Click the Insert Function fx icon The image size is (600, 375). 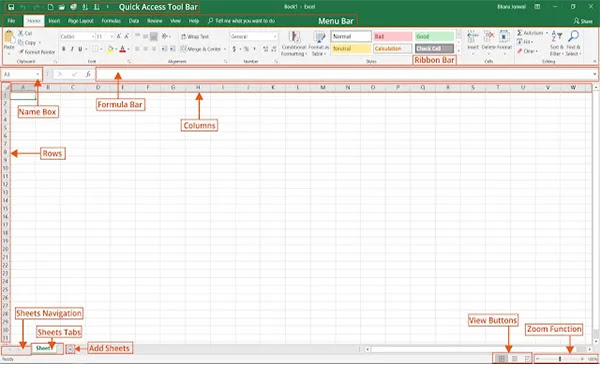(88, 74)
